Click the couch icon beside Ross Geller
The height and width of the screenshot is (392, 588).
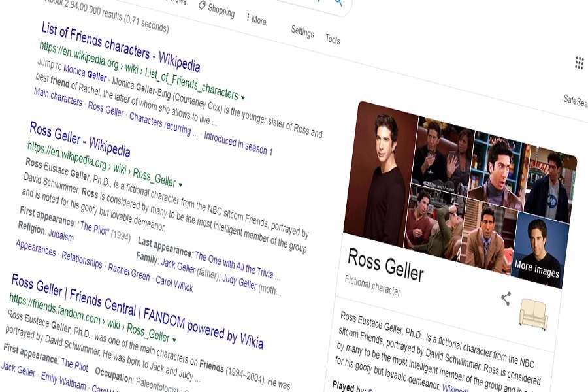pyautogui.click(x=533, y=314)
